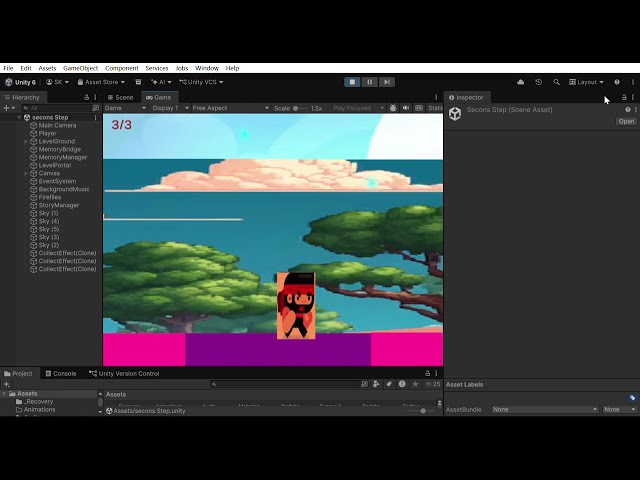Image resolution: width=640 pixels, height=480 pixels.
Task: Open the GameObject menu
Action: click(80, 68)
